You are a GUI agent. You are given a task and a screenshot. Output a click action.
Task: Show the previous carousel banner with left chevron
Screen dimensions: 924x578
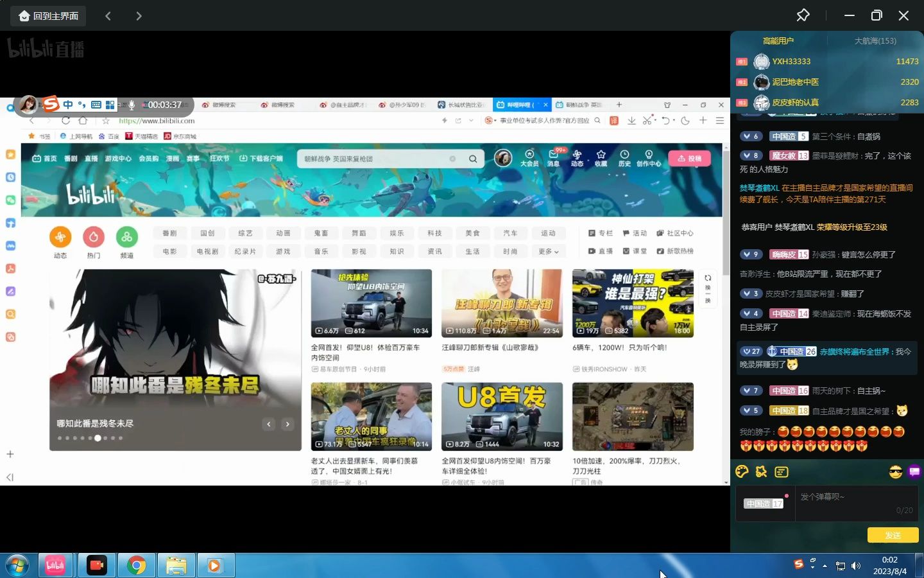tap(269, 424)
